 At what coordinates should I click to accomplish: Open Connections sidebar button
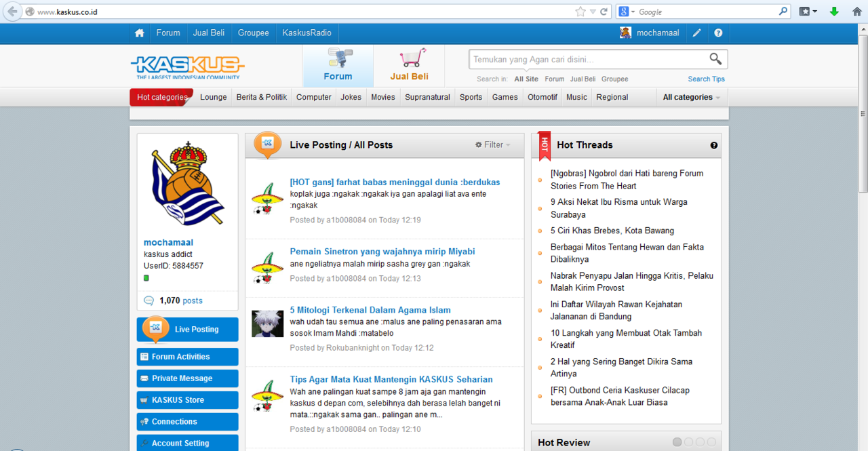pyautogui.click(x=187, y=422)
